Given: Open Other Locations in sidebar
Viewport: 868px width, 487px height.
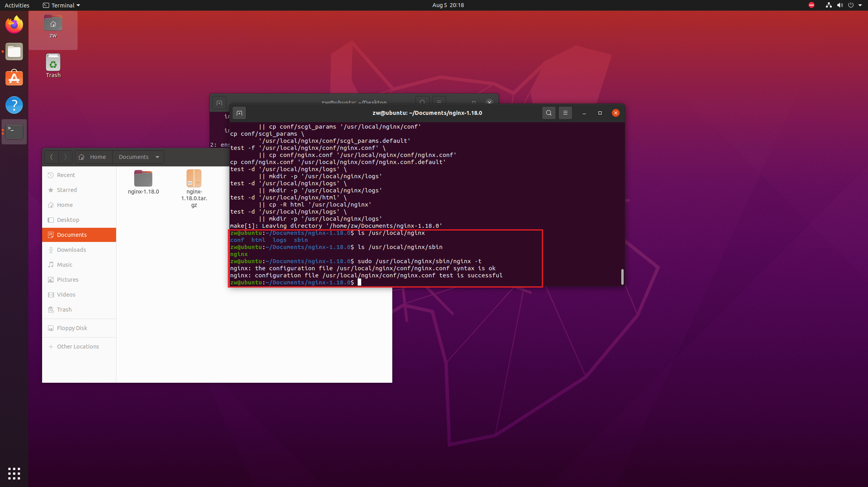Looking at the screenshot, I should 78,347.
